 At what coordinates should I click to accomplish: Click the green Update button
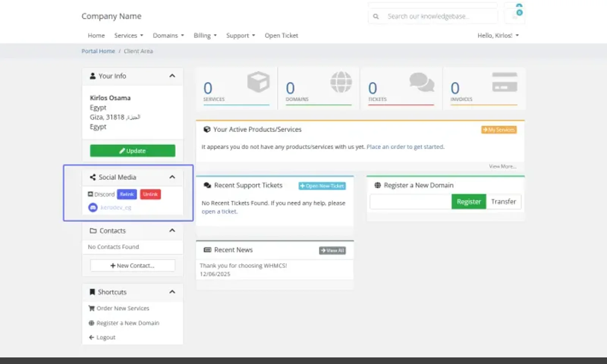pos(133,151)
